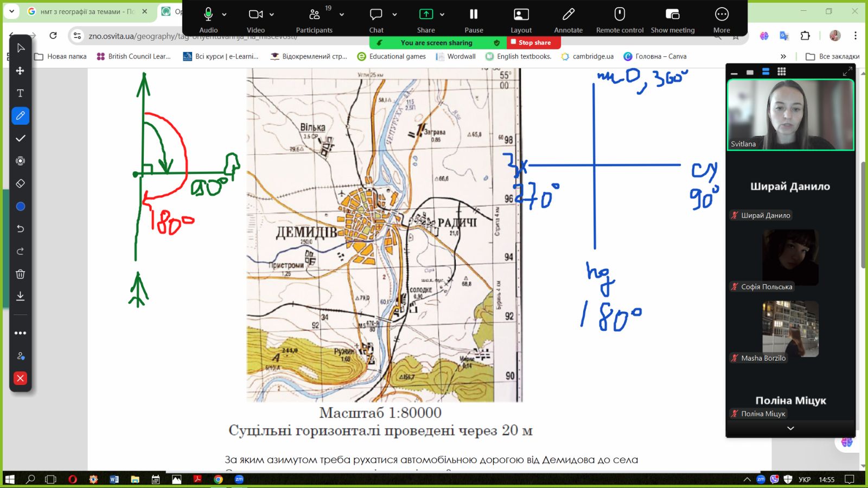The image size is (868, 488).
Task: Expand the Audio options arrow
Action: (225, 15)
